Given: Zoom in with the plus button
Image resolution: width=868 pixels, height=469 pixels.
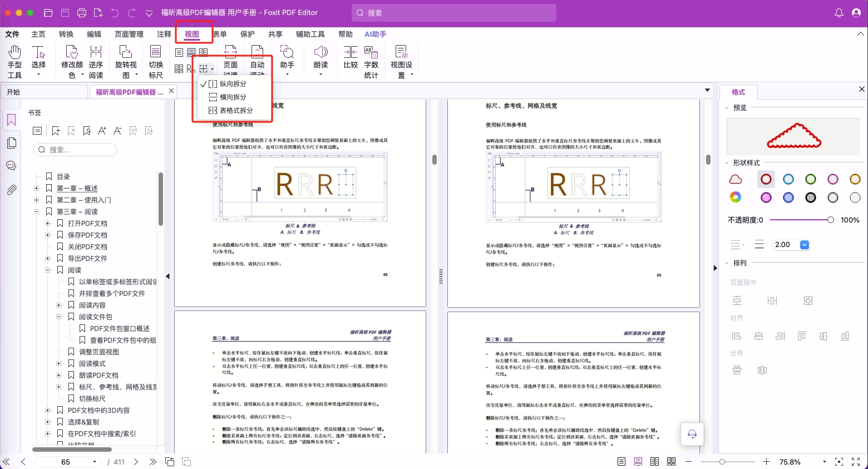Looking at the screenshot, I should tap(766, 462).
